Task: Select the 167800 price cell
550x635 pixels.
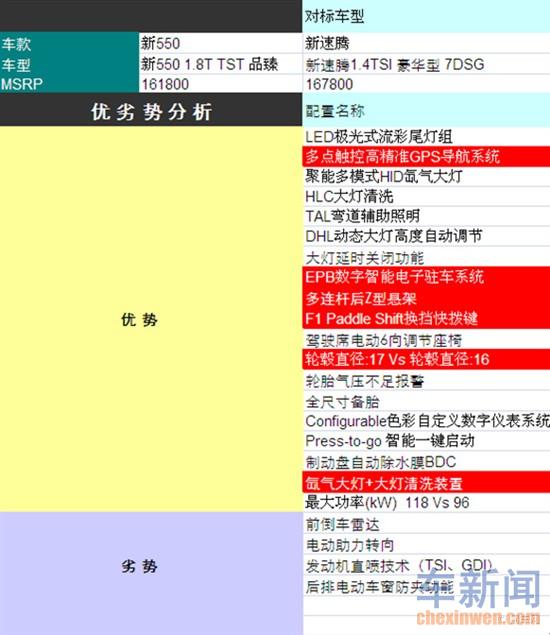Action: click(426, 84)
